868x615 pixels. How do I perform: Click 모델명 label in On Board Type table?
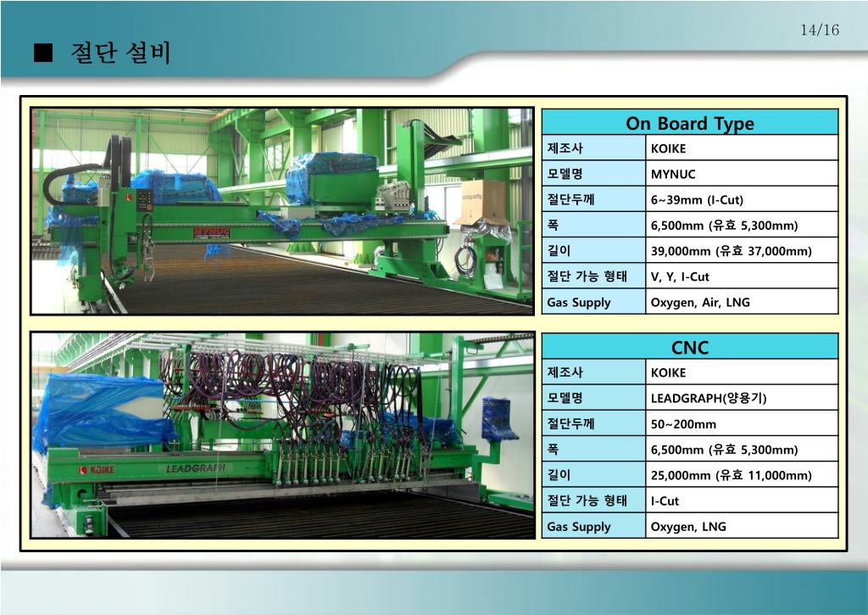point(565,173)
